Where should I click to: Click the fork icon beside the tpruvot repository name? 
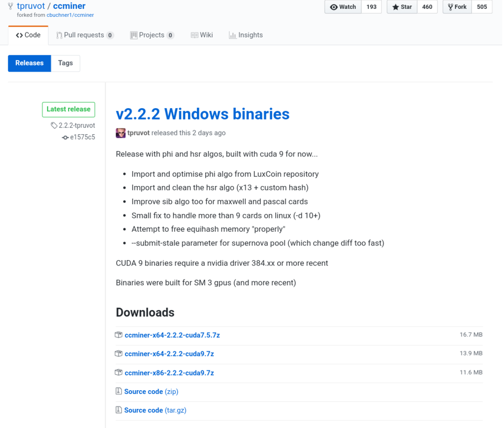(11, 6)
